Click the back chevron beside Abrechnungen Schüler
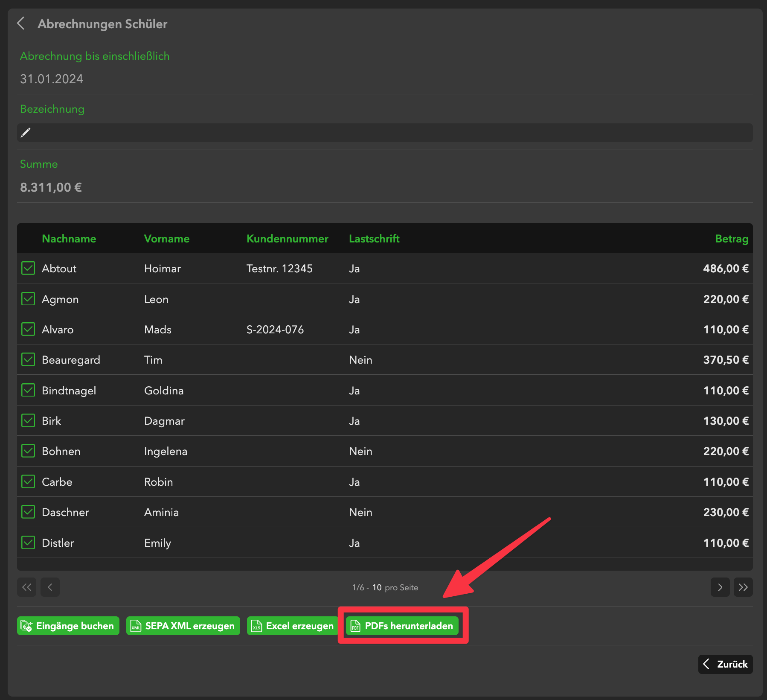Image resolution: width=767 pixels, height=700 pixels. coord(21,23)
